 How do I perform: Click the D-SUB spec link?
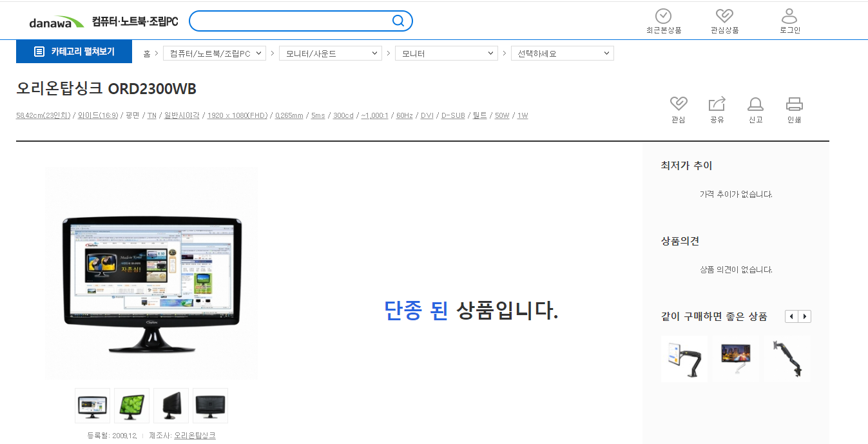[x=453, y=115]
